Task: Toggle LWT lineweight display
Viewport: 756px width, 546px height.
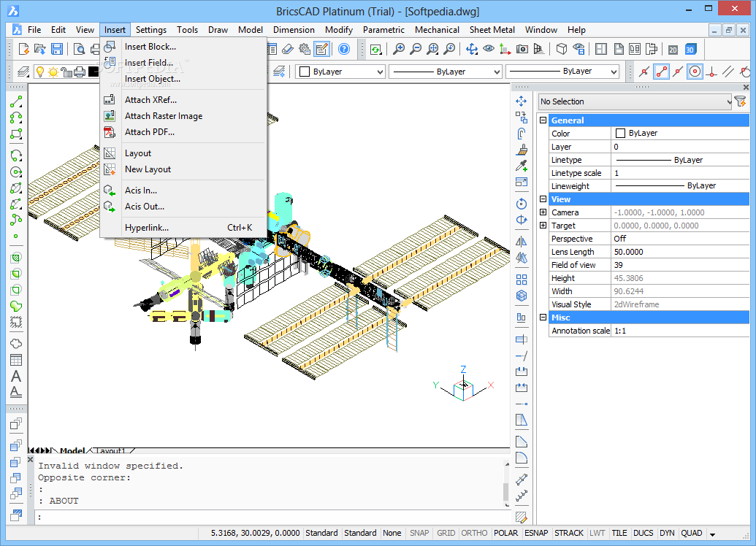Action: point(597,533)
